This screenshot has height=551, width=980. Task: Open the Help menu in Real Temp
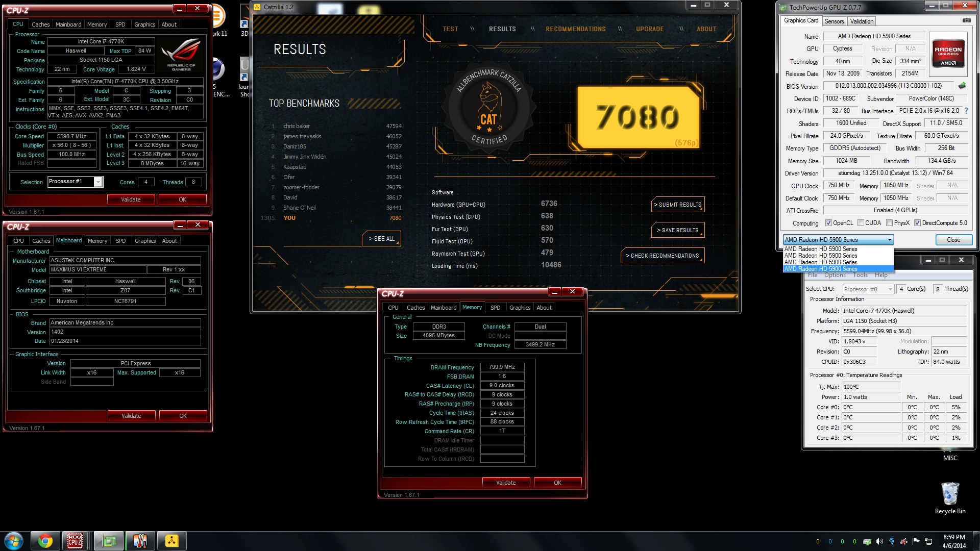(x=881, y=275)
